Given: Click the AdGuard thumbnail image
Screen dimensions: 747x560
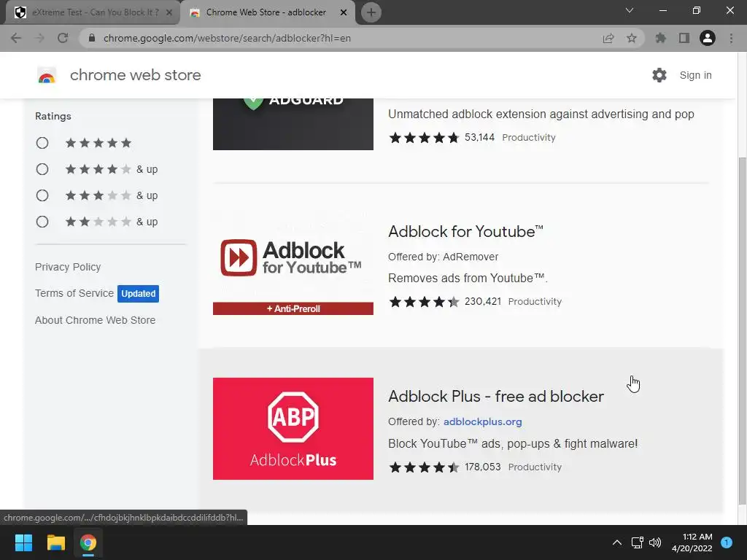Looking at the screenshot, I should point(293,124).
